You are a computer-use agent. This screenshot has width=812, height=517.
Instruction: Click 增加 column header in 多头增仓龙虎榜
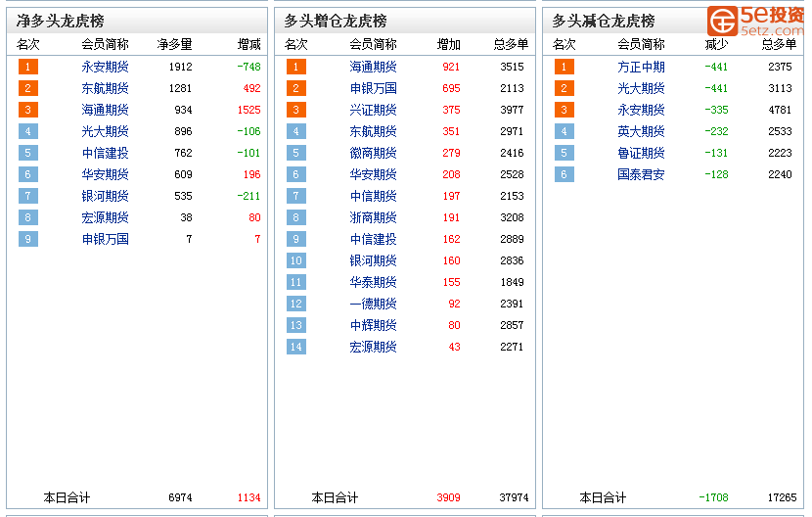click(x=448, y=45)
